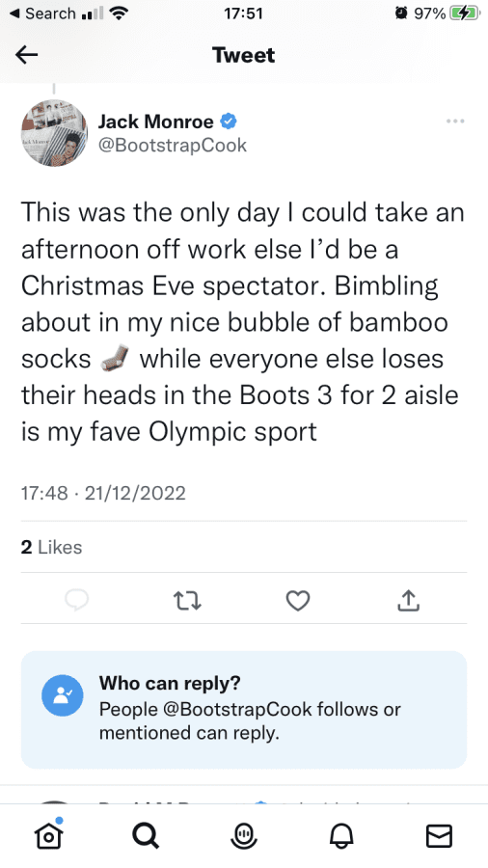
Task: Tap the reply speech bubble icon
Action: pyautogui.click(x=76, y=600)
